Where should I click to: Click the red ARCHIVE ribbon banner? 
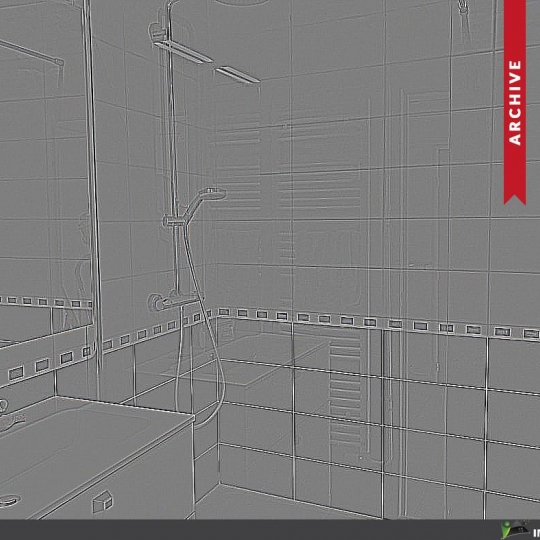pyautogui.click(x=515, y=102)
